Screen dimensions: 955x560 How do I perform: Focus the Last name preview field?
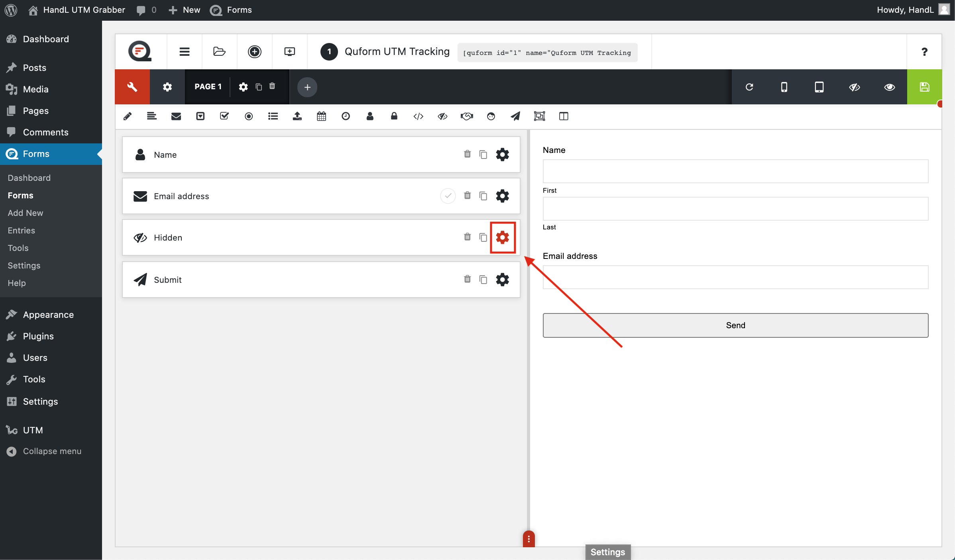(735, 209)
